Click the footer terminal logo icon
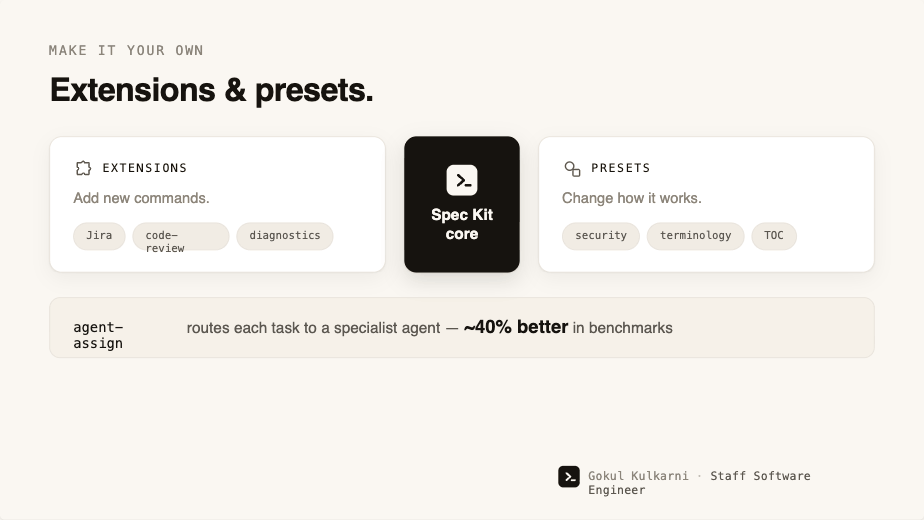This screenshot has height=520, width=924. click(569, 476)
